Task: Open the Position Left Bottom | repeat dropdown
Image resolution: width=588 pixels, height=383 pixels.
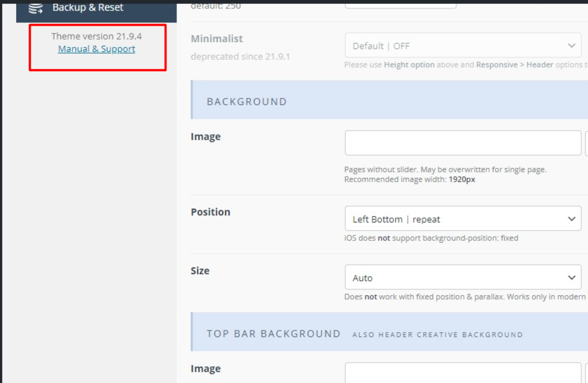Action: 463,219
